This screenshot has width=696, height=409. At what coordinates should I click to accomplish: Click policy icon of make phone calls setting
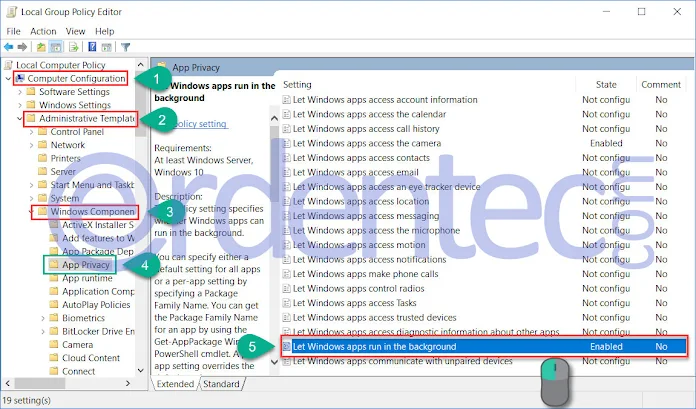click(x=287, y=274)
